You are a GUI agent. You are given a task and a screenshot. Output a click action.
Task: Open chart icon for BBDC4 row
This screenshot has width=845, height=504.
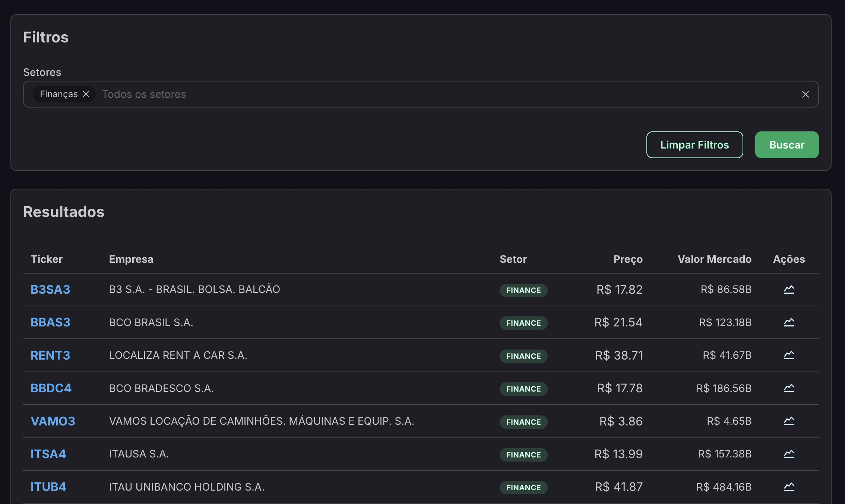789,388
